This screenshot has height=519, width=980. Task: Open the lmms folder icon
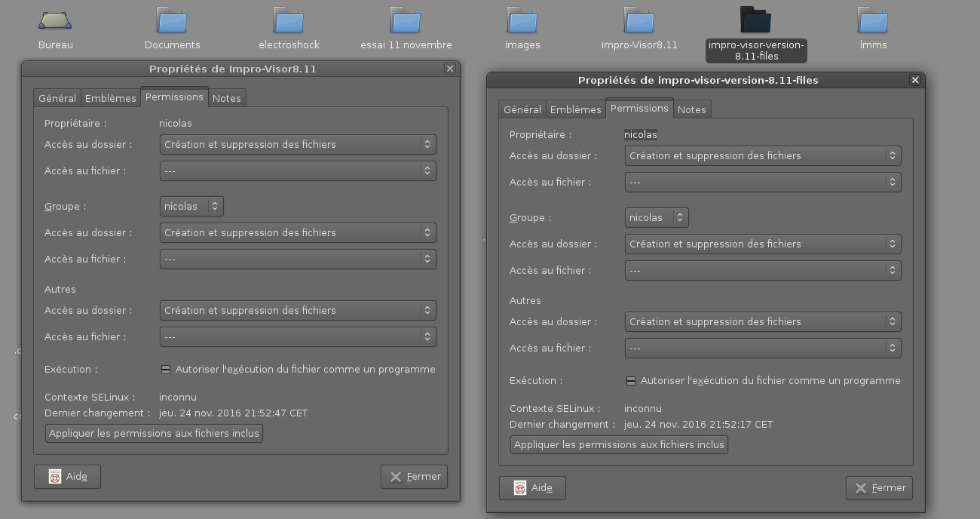(x=873, y=20)
